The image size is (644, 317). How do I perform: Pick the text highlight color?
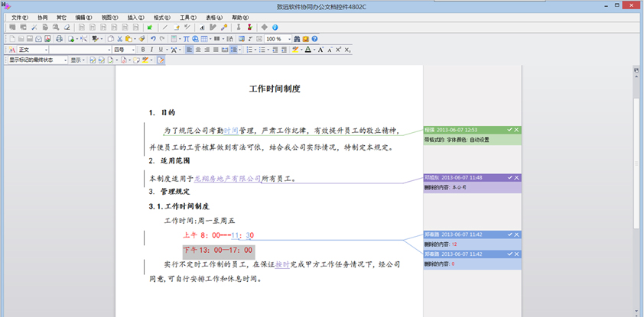pyautogui.click(x=295, y=50)
